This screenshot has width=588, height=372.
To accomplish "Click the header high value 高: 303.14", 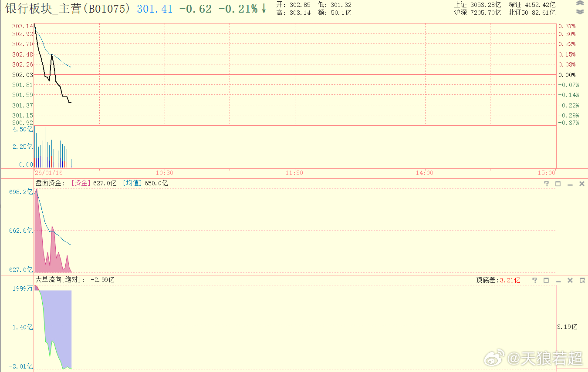I will [x=293, y=13].
